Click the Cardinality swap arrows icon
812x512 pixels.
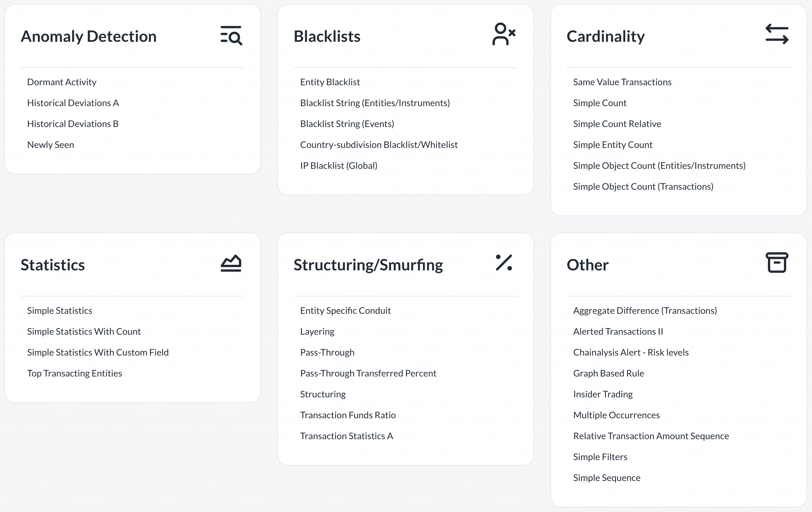(x=777, y=34)
